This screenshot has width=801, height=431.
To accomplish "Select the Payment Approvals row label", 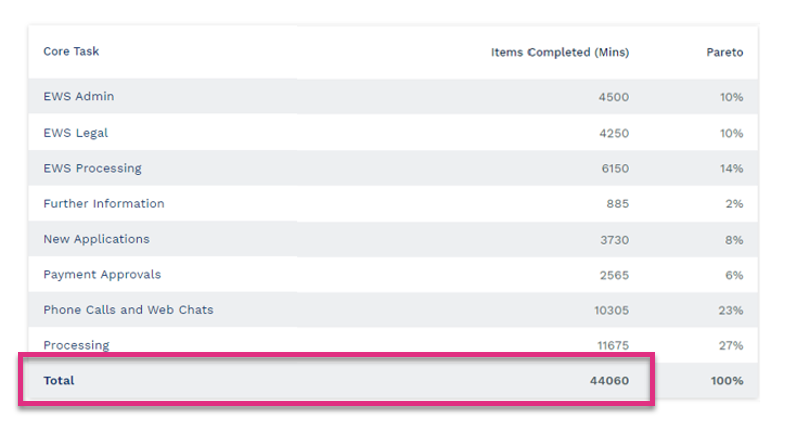I will click(x=102, y=275).
